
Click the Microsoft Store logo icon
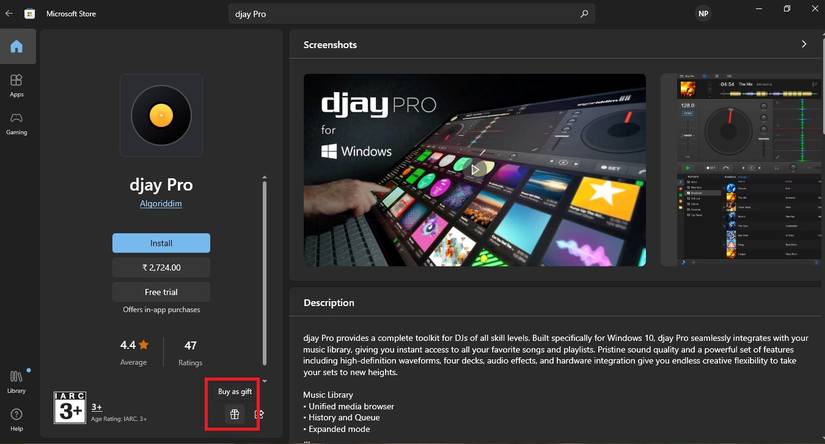tap(29, 14)
